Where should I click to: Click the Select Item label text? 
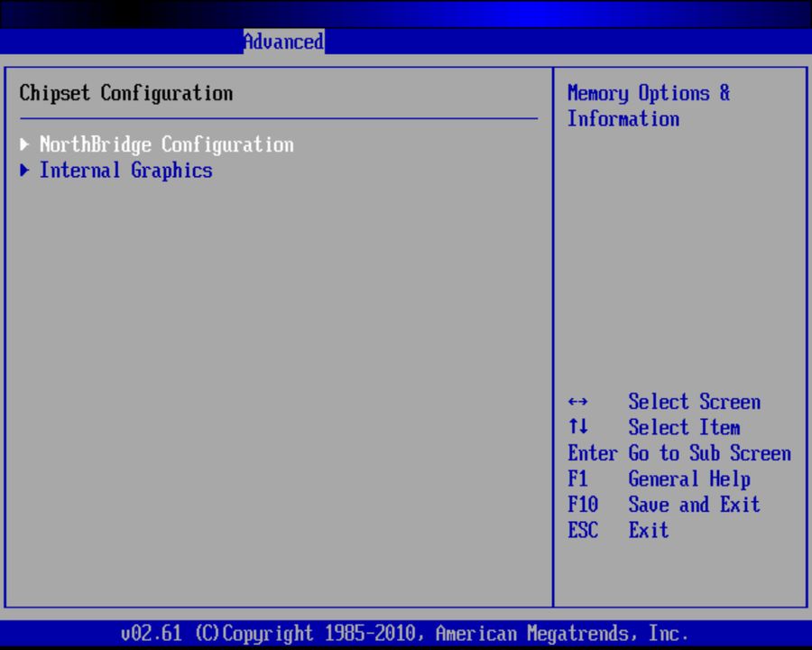[x=684, y=428]
